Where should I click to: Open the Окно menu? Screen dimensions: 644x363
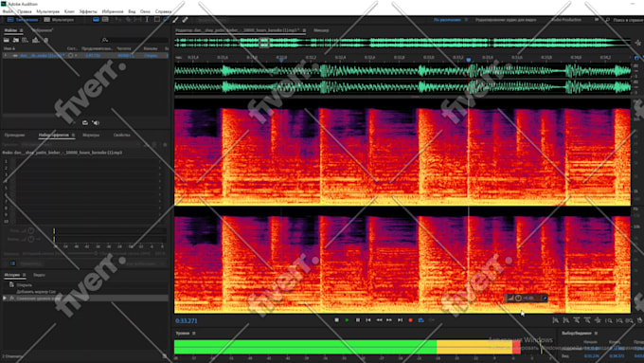click(x=145, y=11)
